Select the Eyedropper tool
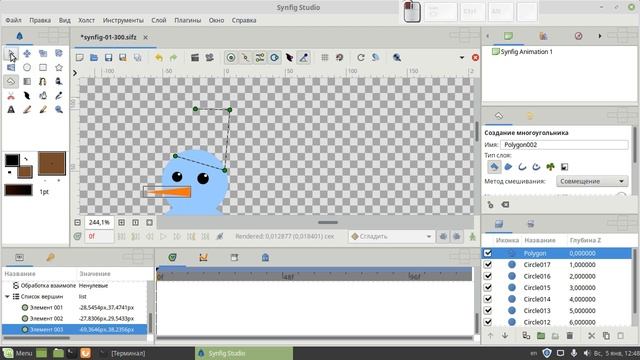 tap(59, 96)
